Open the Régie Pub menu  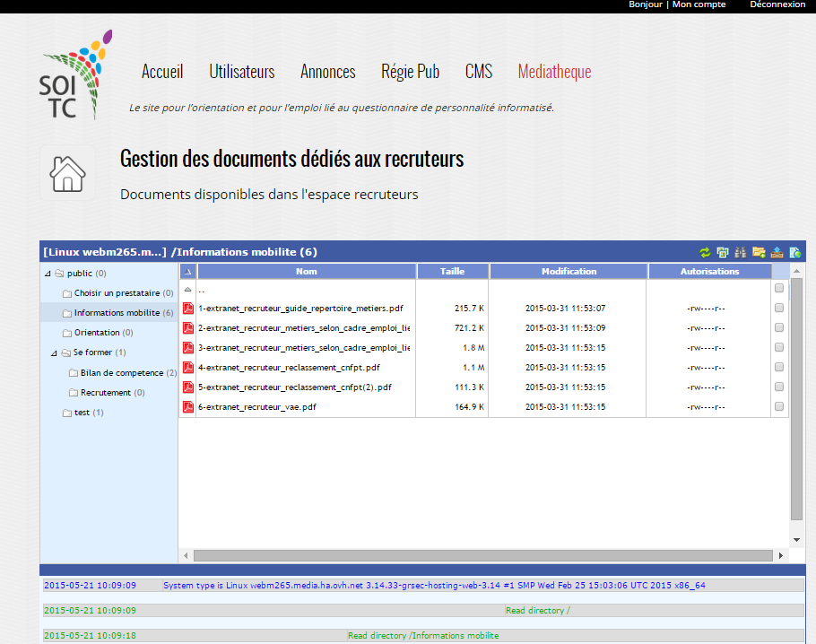(x=410, y=72)
